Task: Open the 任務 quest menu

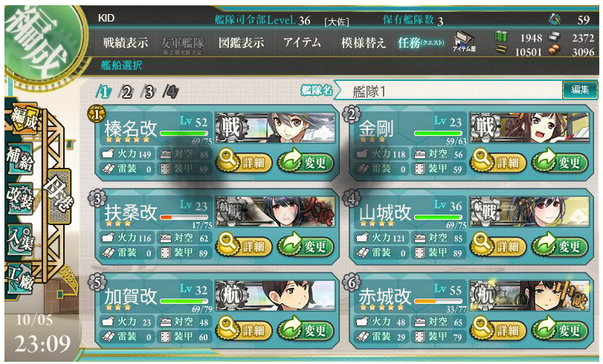Action: [421, 42]
